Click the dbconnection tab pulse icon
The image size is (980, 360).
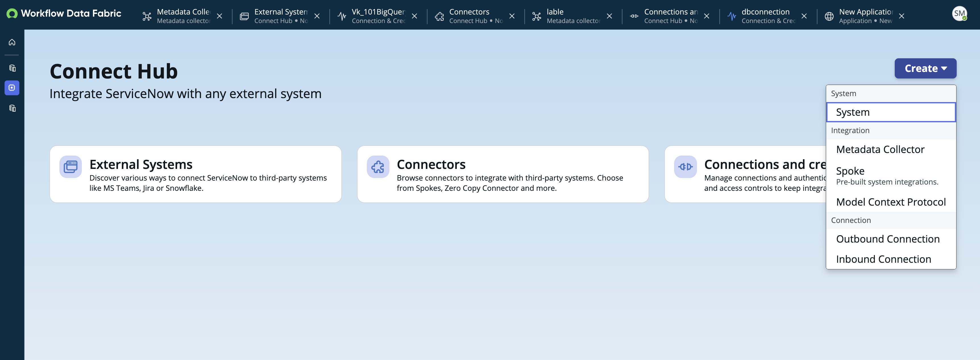click(x=732, y=16)
